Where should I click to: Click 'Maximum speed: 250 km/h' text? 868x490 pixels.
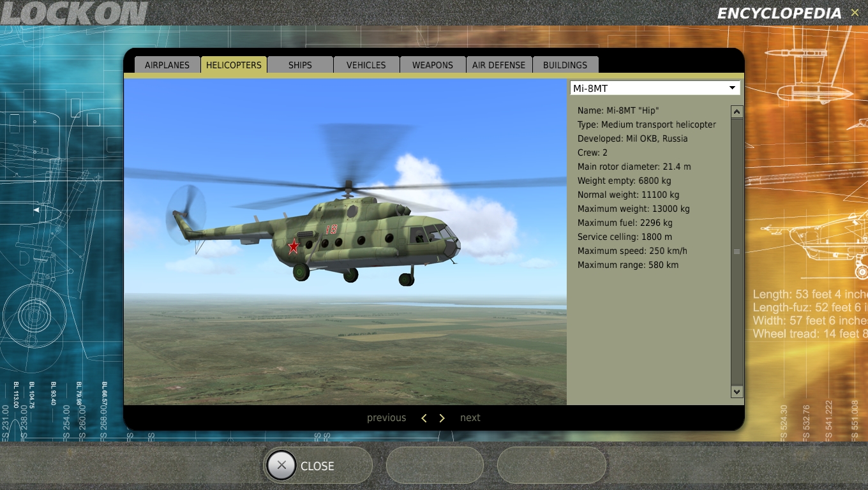tap(632, 251)
